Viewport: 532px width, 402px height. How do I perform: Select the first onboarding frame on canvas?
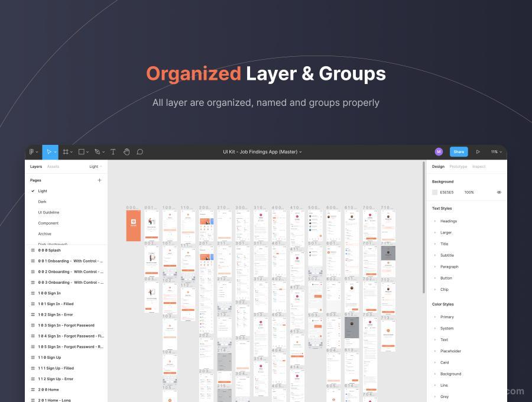152,226
